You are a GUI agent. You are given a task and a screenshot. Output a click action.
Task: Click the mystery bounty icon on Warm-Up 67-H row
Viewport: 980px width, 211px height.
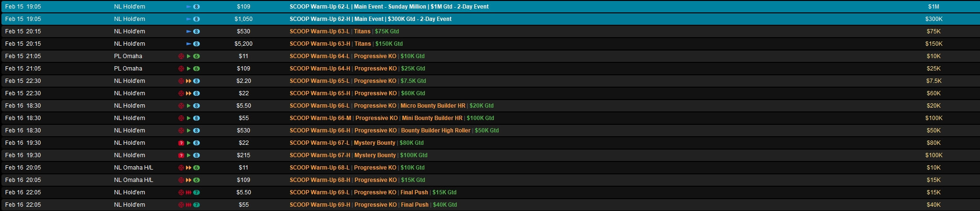(181, 155)
